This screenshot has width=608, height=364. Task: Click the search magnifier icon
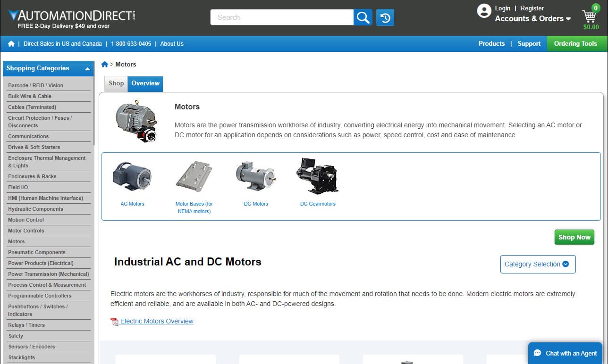tap(363, 17)
